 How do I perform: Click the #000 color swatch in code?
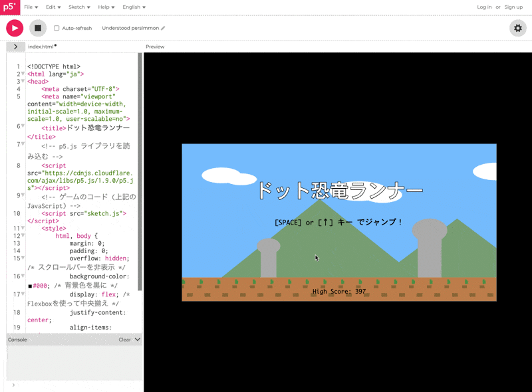[x=30, y=286]
